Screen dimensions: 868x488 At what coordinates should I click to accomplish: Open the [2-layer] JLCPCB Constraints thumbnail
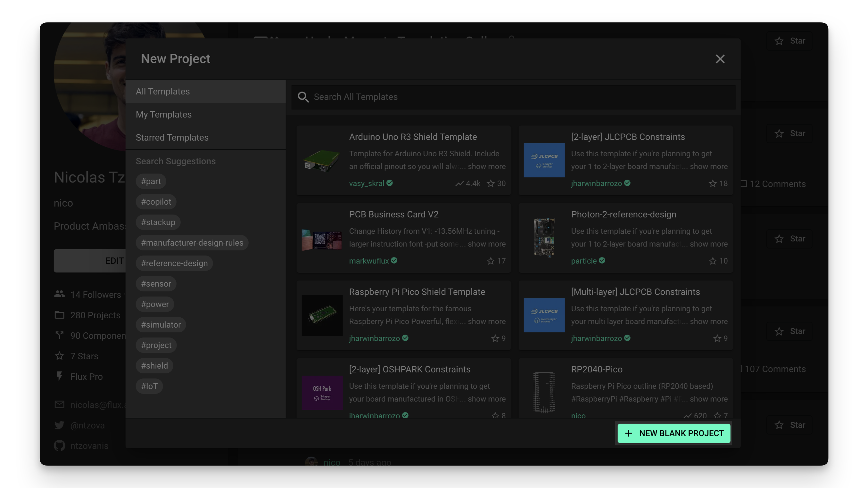pyautogui.click(x=544, y=160)
